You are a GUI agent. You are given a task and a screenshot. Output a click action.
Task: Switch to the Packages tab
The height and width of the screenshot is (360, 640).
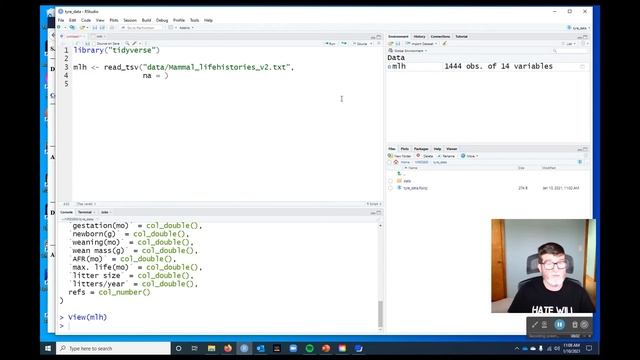pyautogui.click(x=421, y=149)
